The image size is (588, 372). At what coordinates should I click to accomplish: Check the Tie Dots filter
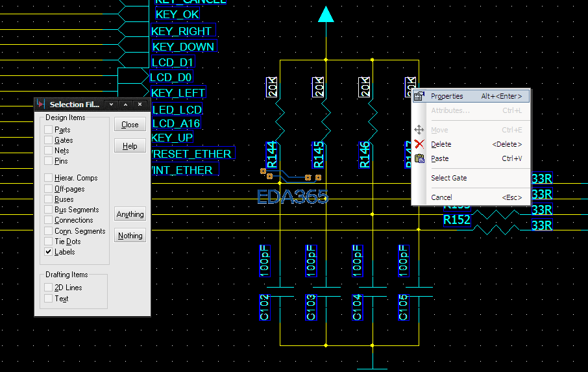pyautogui.click(x=49, y=241)
